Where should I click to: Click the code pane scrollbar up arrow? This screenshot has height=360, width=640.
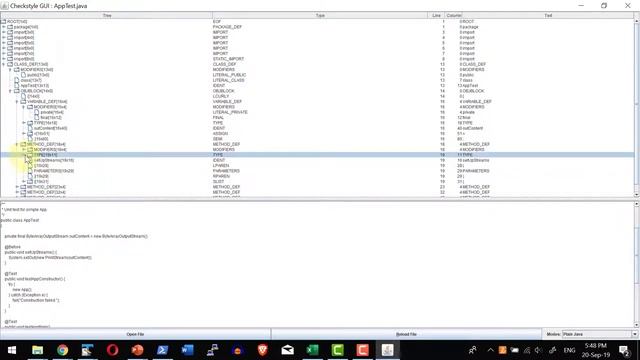tap(636, 204)
